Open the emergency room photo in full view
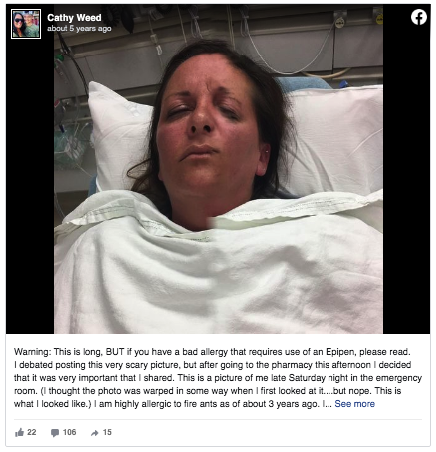The image size is (436, 452). point(218,169)
